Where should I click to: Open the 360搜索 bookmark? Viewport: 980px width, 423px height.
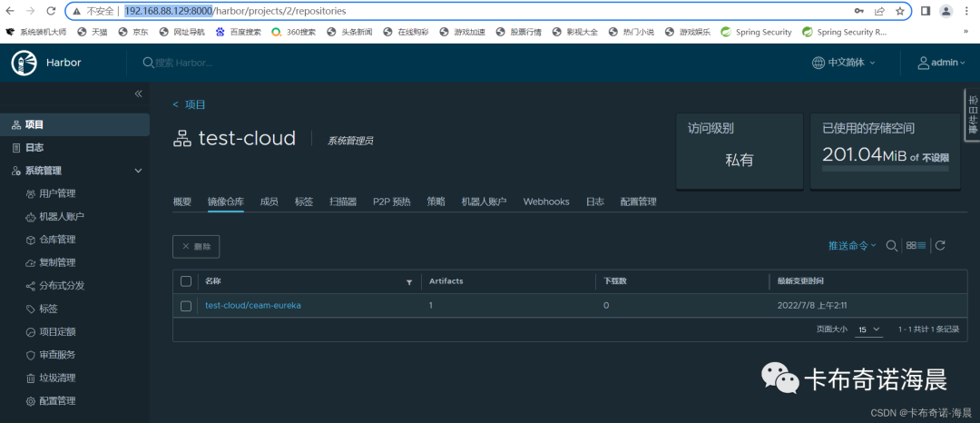[x=294, y=32]
